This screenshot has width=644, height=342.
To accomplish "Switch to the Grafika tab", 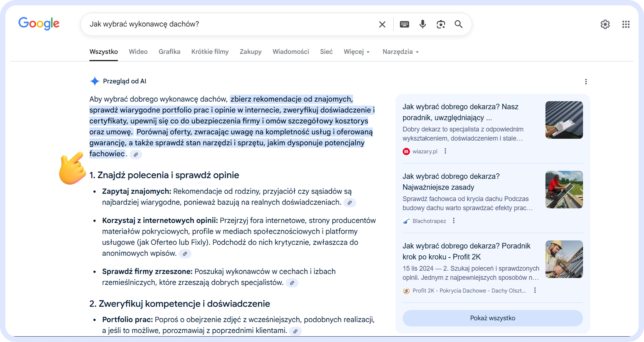I will point(169,52).
